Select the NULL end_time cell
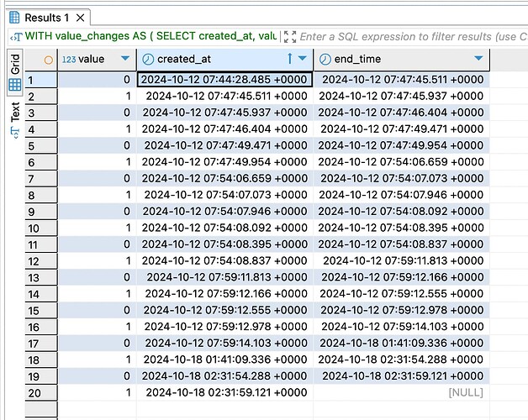 401,392
